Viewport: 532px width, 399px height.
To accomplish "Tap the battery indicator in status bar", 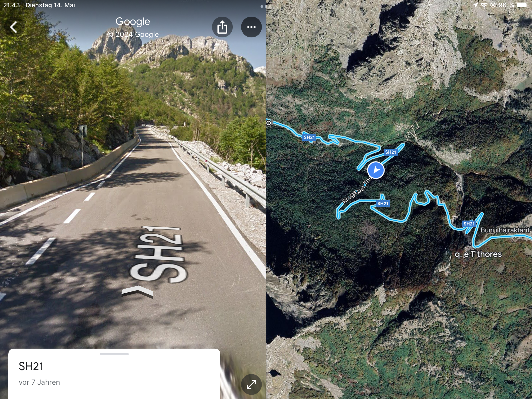I will [522, 5].
